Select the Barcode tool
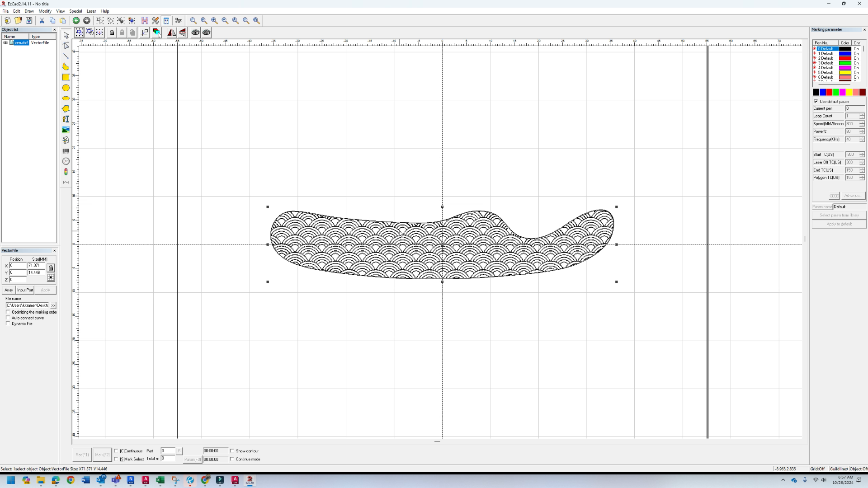The image size is (868, 488). (66, 150)
